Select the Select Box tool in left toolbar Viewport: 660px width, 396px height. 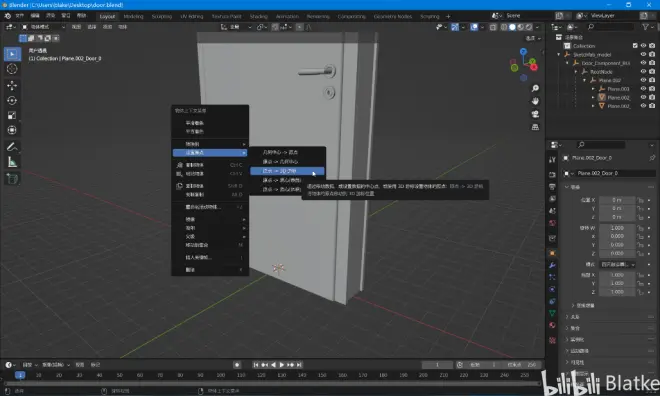coord(12,54)
